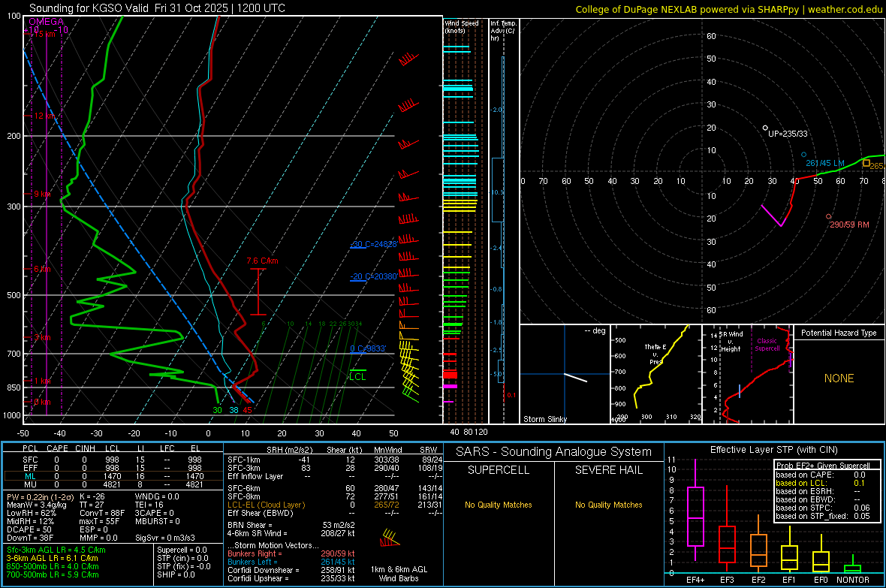Select the SFC parcel row

(x=113, y=460)
